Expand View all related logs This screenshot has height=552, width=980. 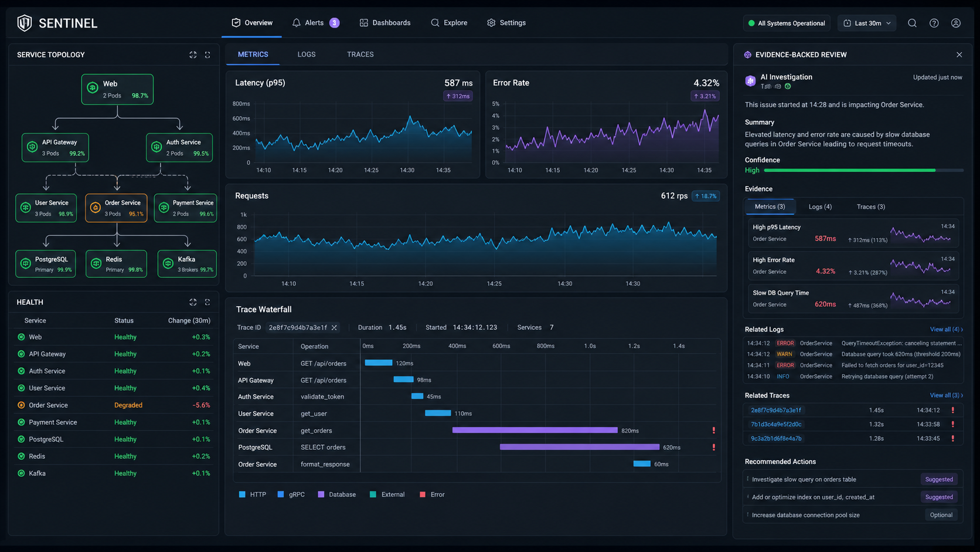click(x=946, y=329)
